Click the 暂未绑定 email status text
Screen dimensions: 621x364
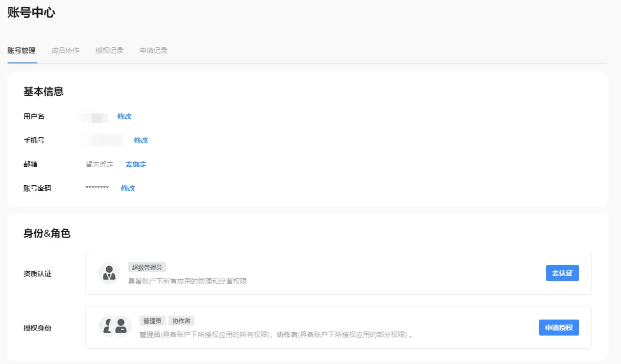click(x=99, y=164)
